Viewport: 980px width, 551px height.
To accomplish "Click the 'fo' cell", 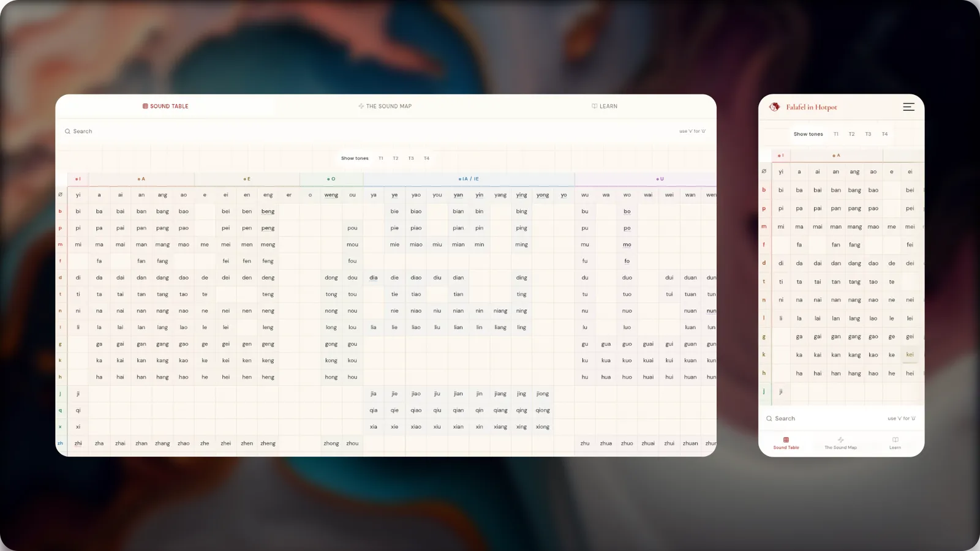I will 627,261.
